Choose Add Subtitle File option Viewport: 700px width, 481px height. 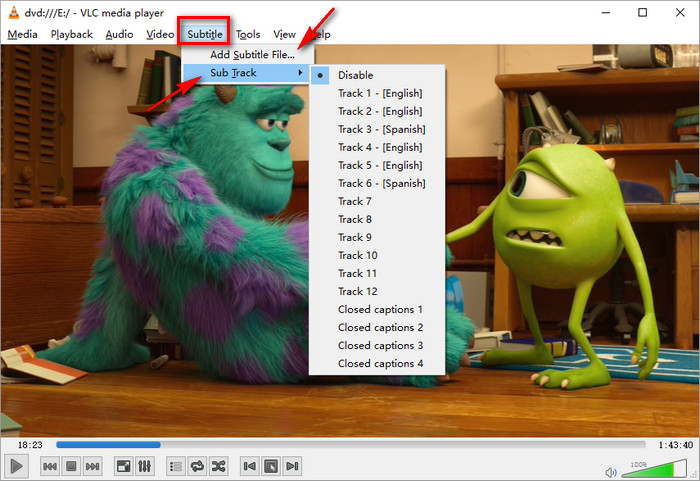[248, 54]
